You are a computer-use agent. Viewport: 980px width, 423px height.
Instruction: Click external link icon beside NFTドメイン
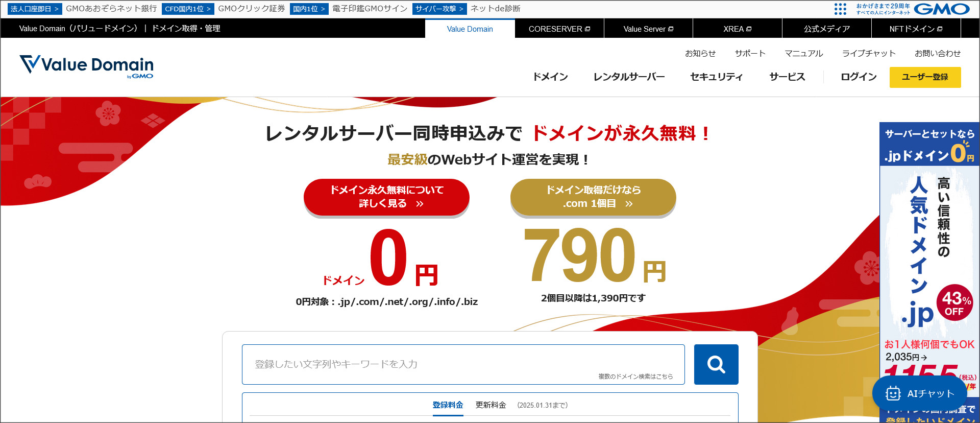pyautogui.click(x=940, y=29)
